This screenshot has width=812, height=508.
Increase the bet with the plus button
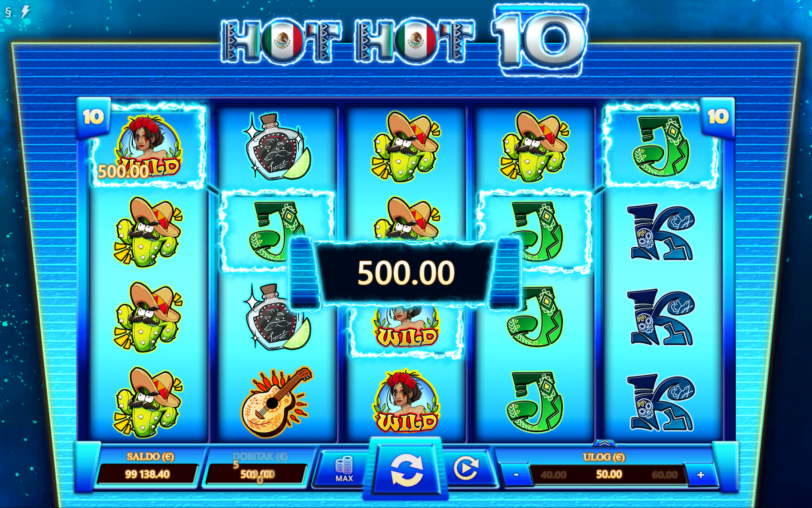point(701,475)
